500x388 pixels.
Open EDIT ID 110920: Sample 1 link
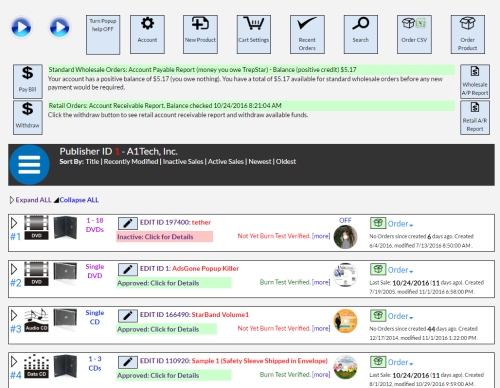coord(234,361)
